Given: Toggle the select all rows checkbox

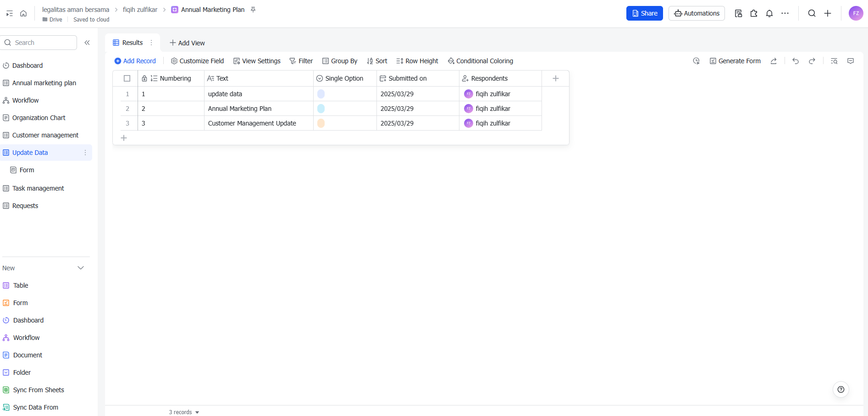Looking at the screenshot, I should [x=127, y=78].
